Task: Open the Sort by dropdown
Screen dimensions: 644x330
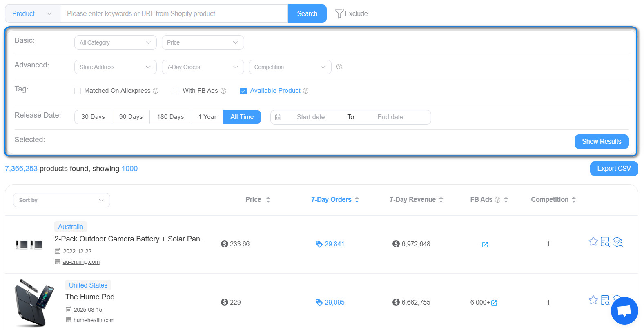Action: 62,200
